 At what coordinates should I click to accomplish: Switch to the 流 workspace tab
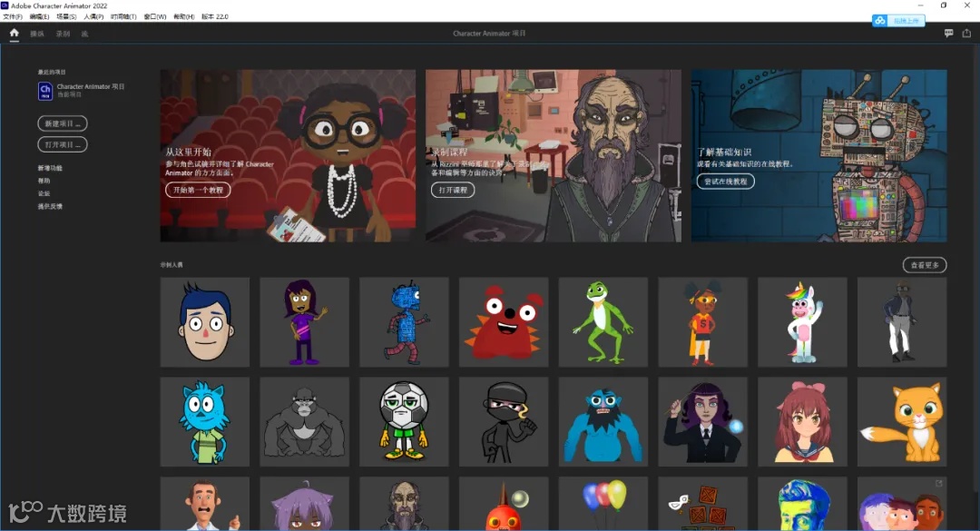[x=84, y=34]
